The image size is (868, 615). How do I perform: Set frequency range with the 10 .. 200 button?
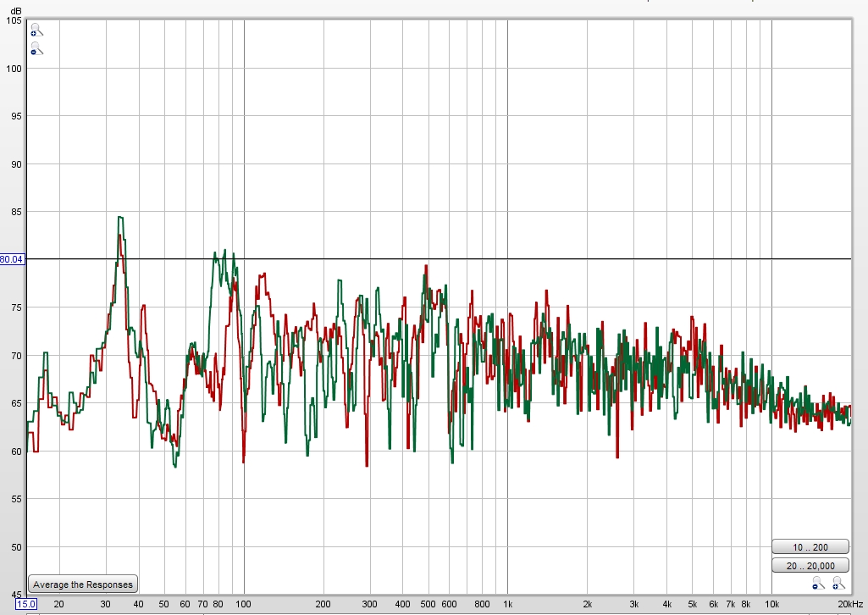810,546
